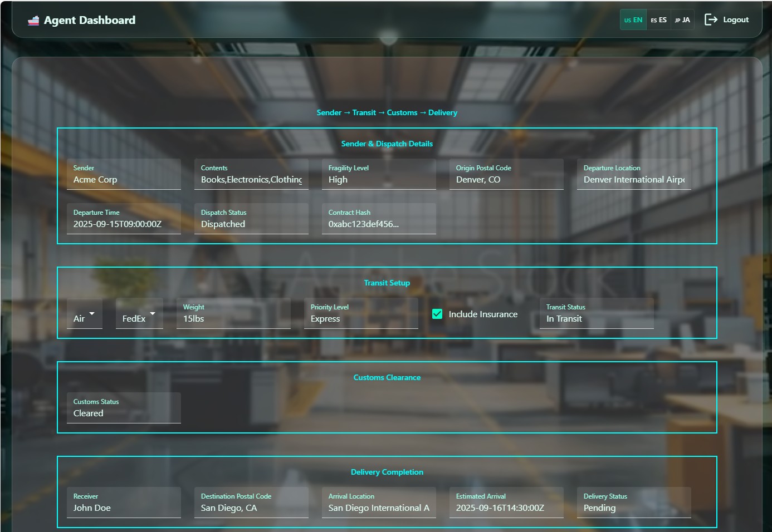The width and height of the screenshot is (772, 532).
Task: Expand the FedEx carrier dropdown
Action: [x=139, y=314]
